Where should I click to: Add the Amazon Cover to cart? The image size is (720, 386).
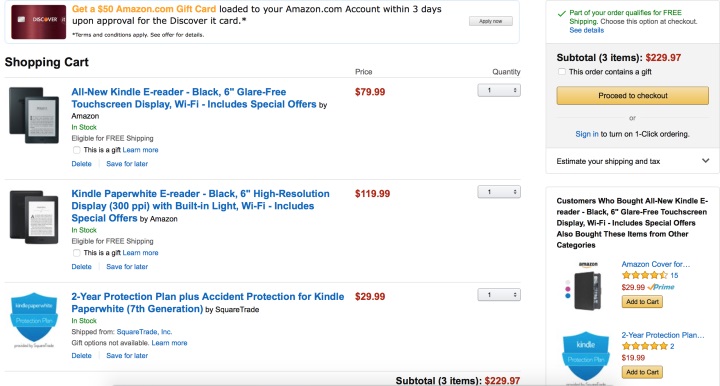(x=642, y=302)
